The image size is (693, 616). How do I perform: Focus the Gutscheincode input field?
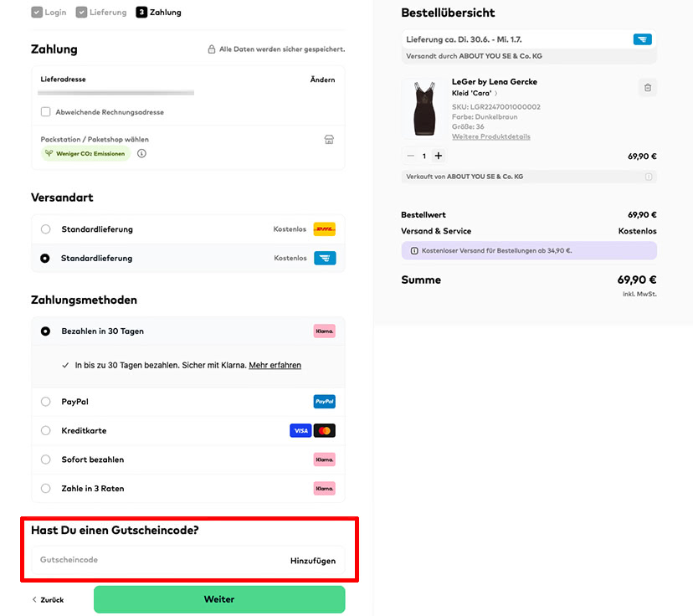tap(159, 560)
